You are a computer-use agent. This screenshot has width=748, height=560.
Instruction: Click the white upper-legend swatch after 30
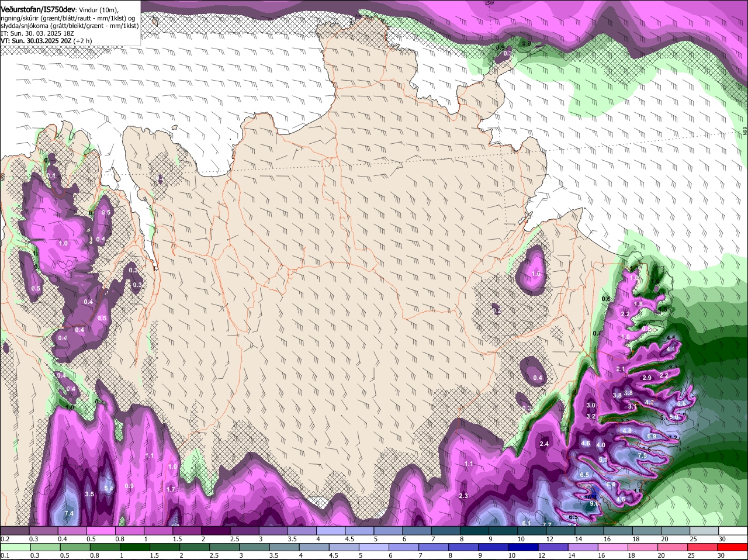[733, 531]
